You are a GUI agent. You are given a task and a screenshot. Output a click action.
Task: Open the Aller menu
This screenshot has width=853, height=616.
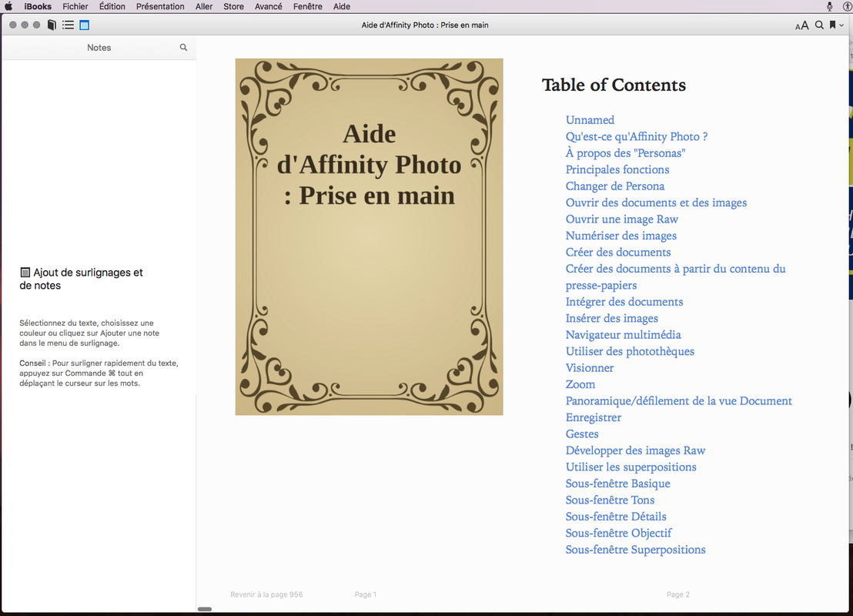(x=204, y=6)
